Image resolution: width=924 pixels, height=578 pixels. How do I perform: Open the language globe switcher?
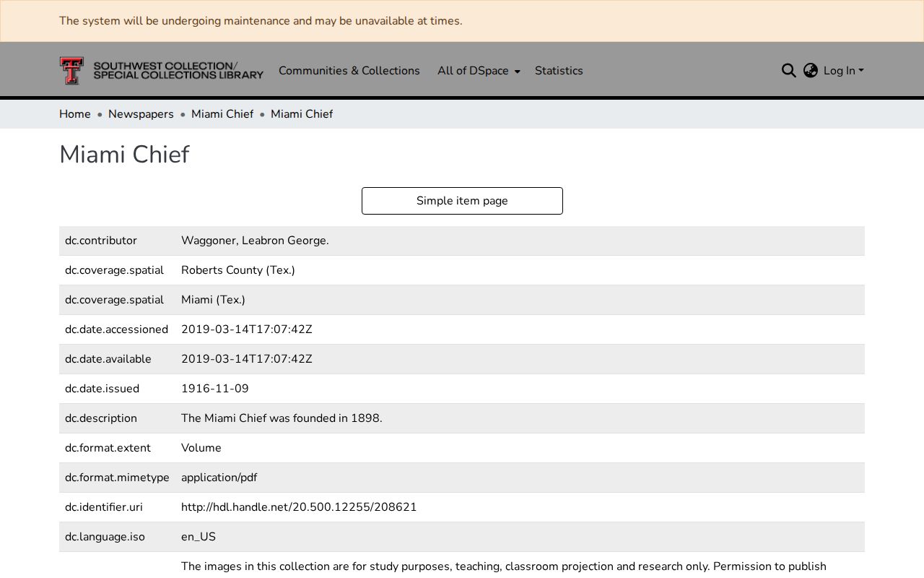[811, 71]
